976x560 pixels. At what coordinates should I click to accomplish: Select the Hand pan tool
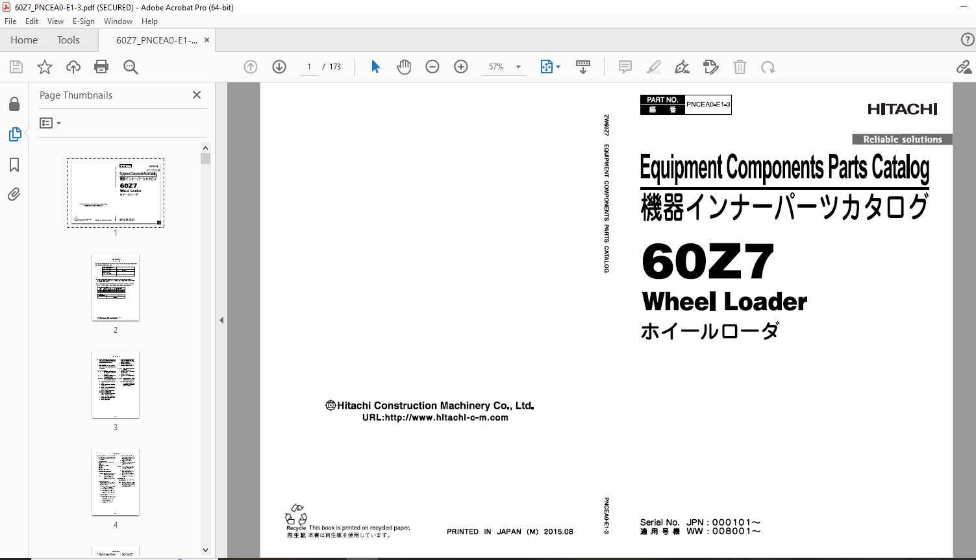point(404,67)
